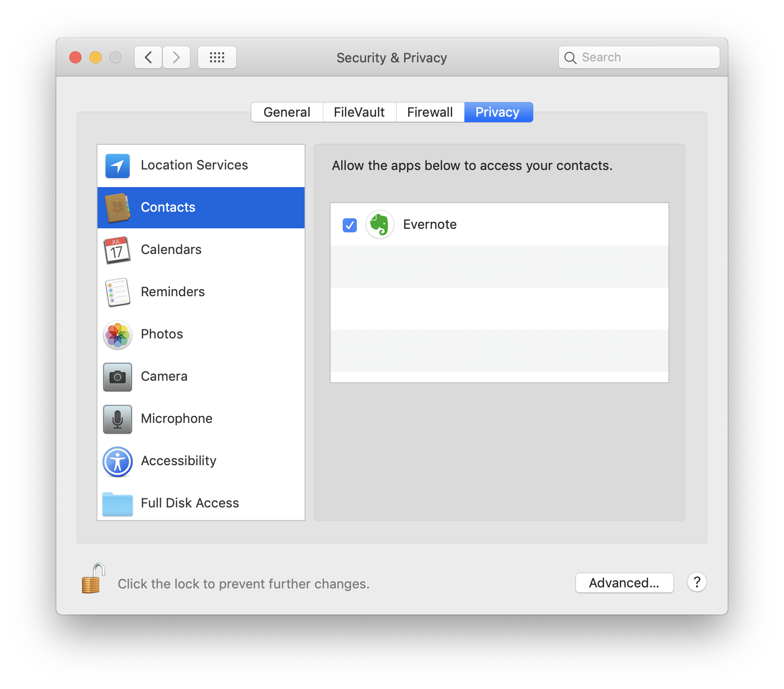The image size is (784, 689).
Task: Click the padlock to prevent changes
Action: click(x=93, y=579)
